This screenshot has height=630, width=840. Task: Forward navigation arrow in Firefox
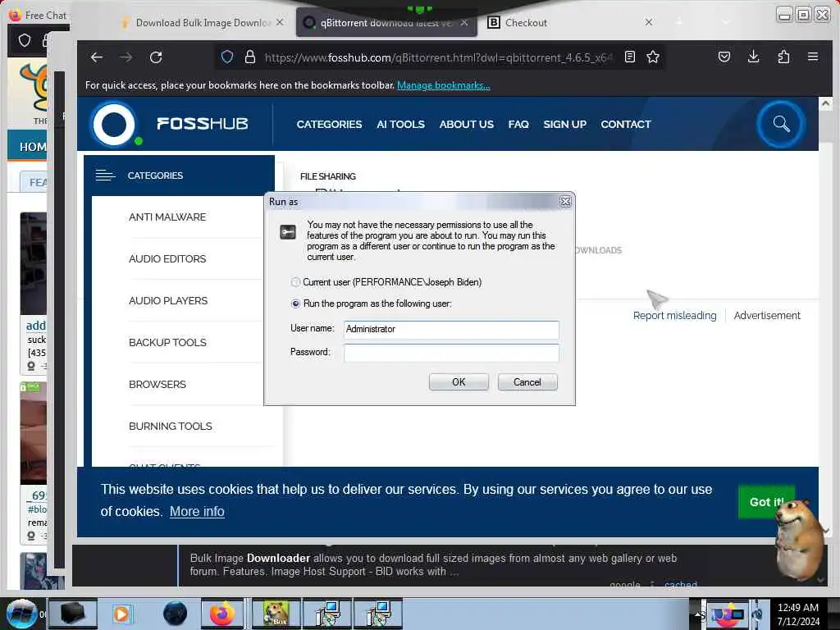[126, 57]
